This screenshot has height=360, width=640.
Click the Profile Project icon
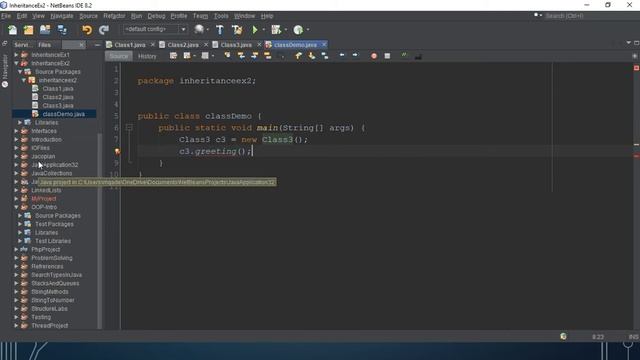tap(298, 30)
